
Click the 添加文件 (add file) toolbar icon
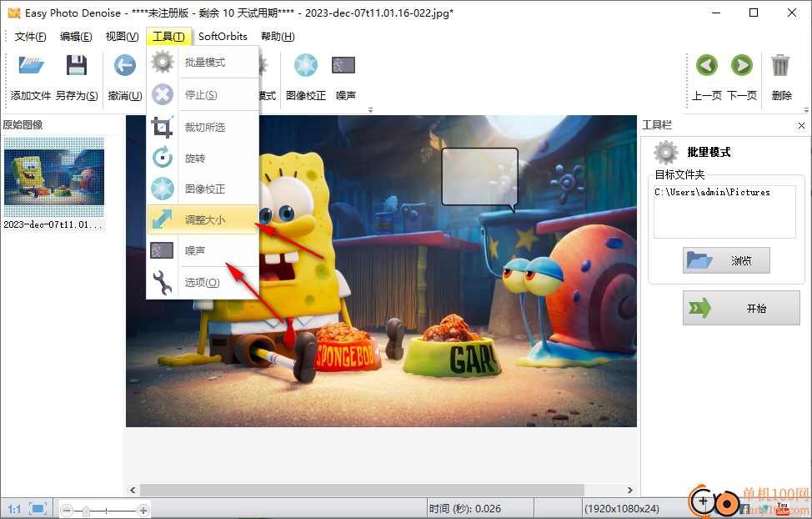coord(31,65)
